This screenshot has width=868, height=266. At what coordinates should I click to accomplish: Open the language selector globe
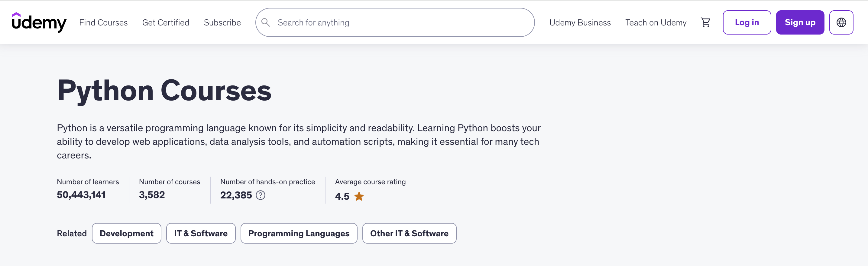click(841, 22)
